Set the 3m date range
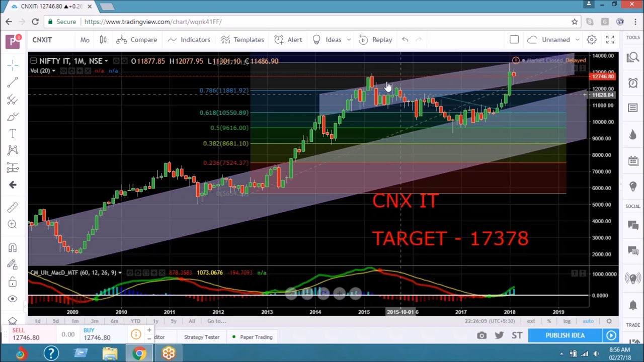644x362 pixels. (94, 321)
